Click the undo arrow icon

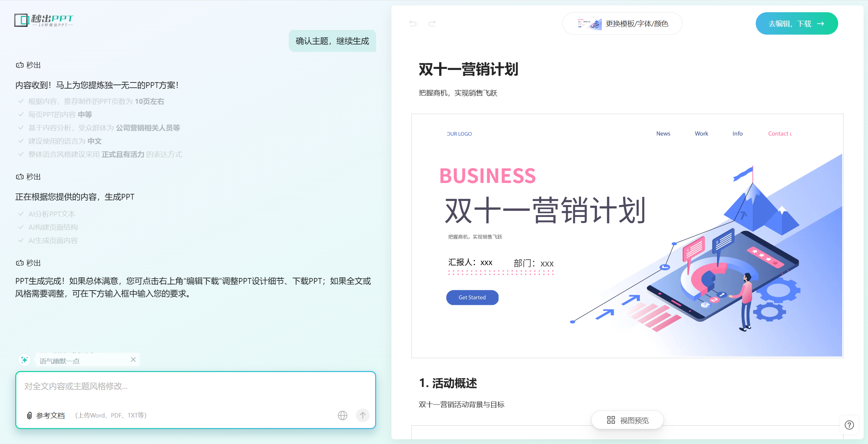point(413,23)
